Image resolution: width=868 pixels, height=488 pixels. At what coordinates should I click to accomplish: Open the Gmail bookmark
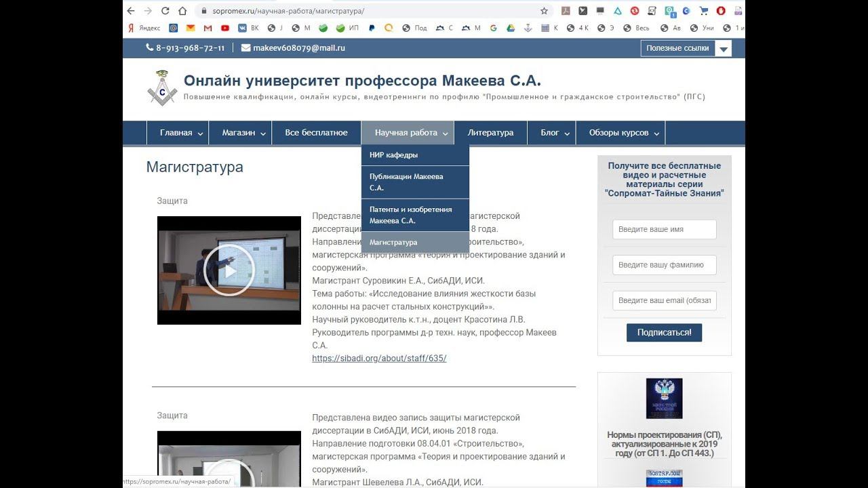pyautogui.click(x=208, y=28)
